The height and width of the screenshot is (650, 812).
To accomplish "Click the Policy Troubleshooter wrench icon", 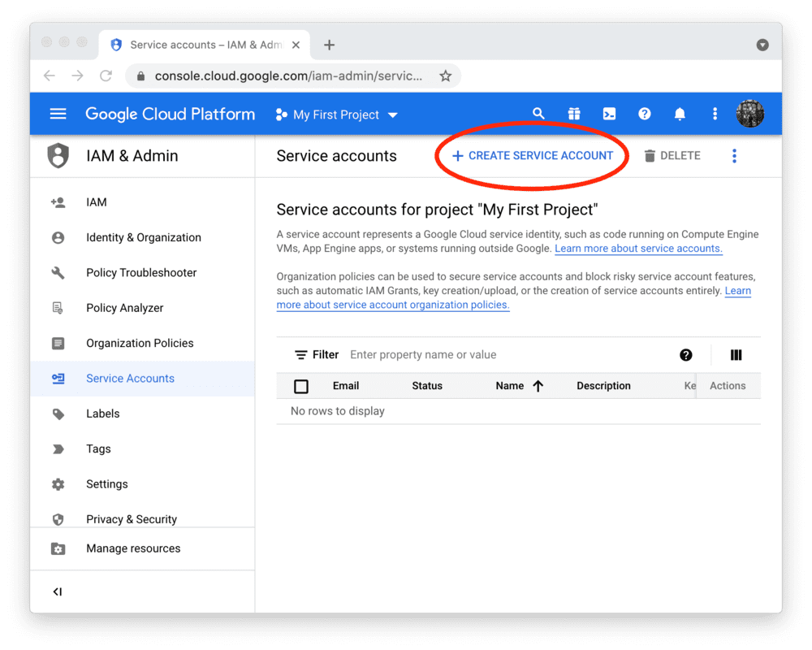I will point(58,272).
